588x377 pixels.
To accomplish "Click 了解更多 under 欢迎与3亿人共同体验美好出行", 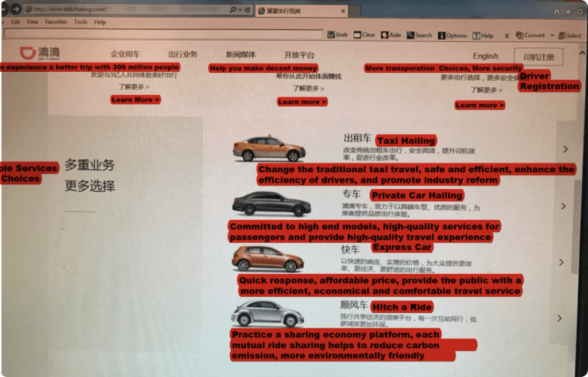I will click(134, 87).
